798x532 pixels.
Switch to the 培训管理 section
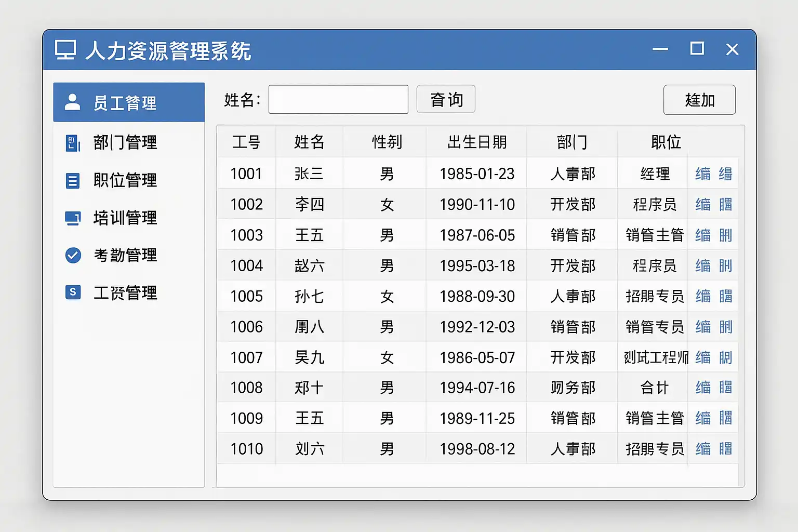coord(125,218)
